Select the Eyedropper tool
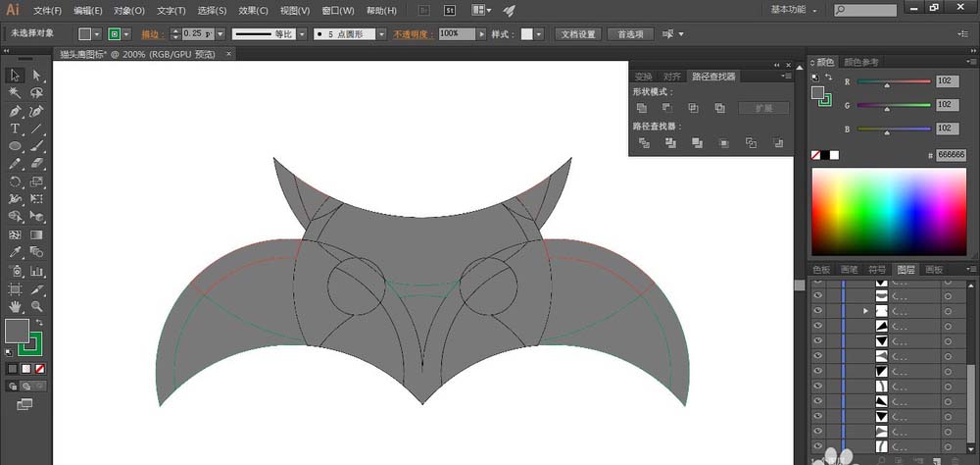Screen dimensions: 980x465 click(x=15, y=252)
